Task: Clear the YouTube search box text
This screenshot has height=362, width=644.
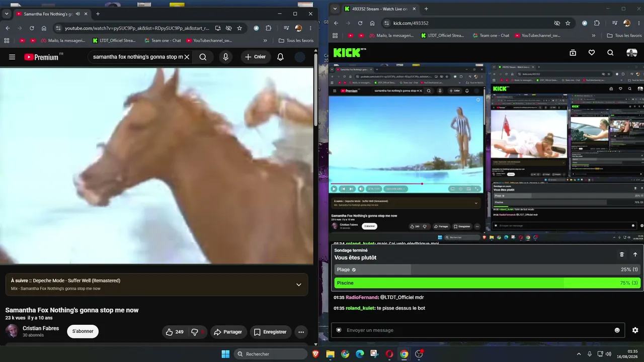Action: pos(187,57)
